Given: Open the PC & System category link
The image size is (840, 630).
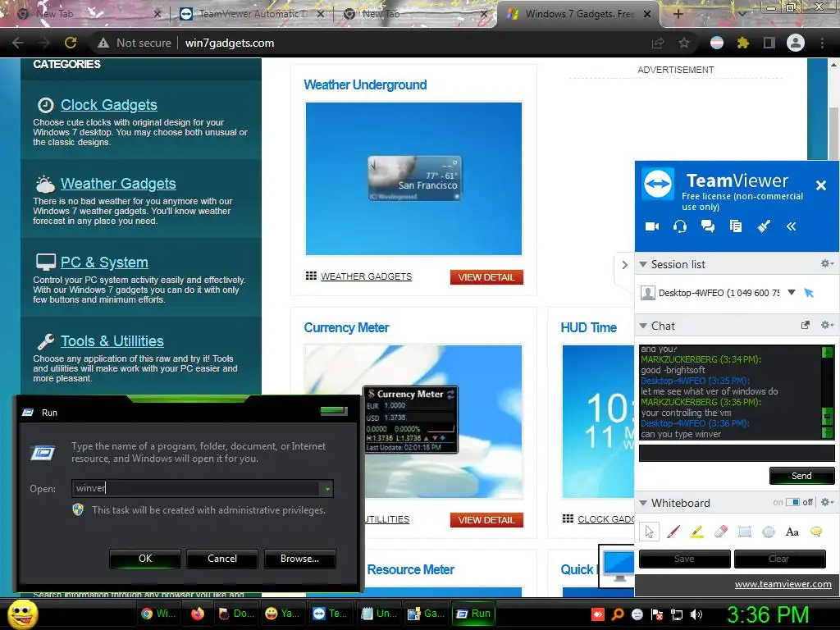Looking at the screenshot, I should pyautogui.click(x=104, y=262).
